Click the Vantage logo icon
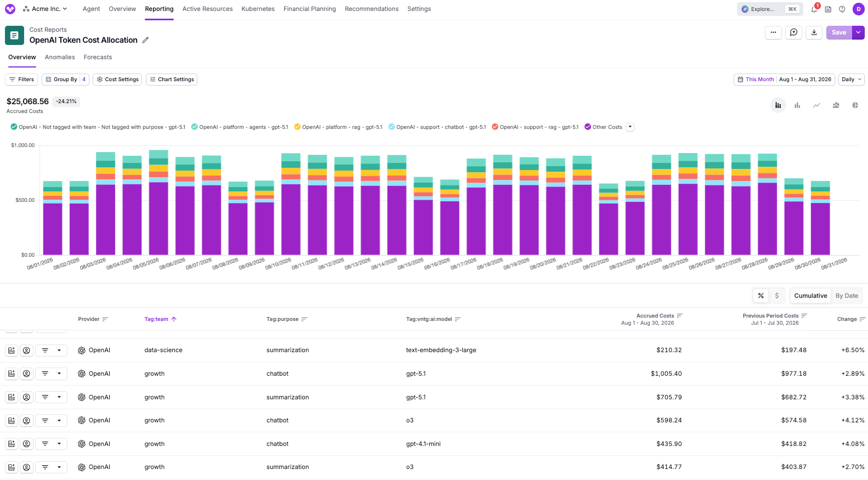 10,9
